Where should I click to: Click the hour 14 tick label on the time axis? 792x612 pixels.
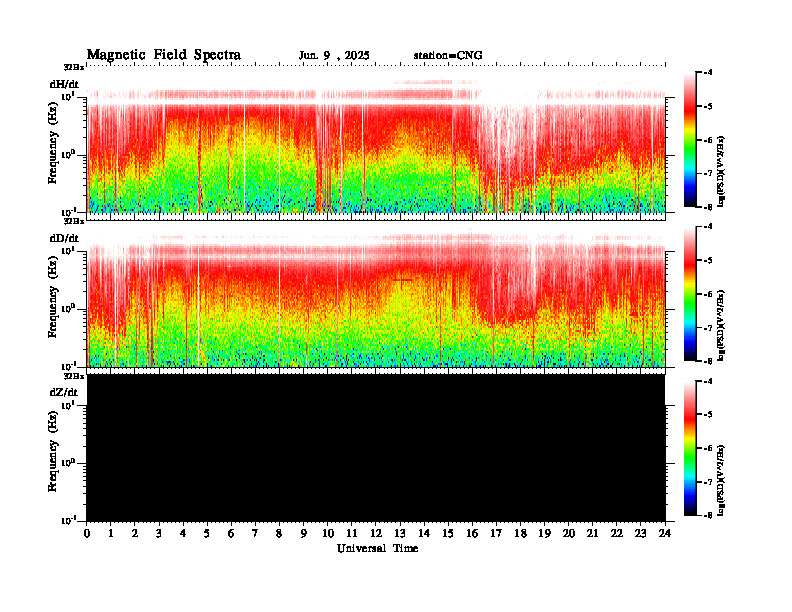[x=424, y=534]
